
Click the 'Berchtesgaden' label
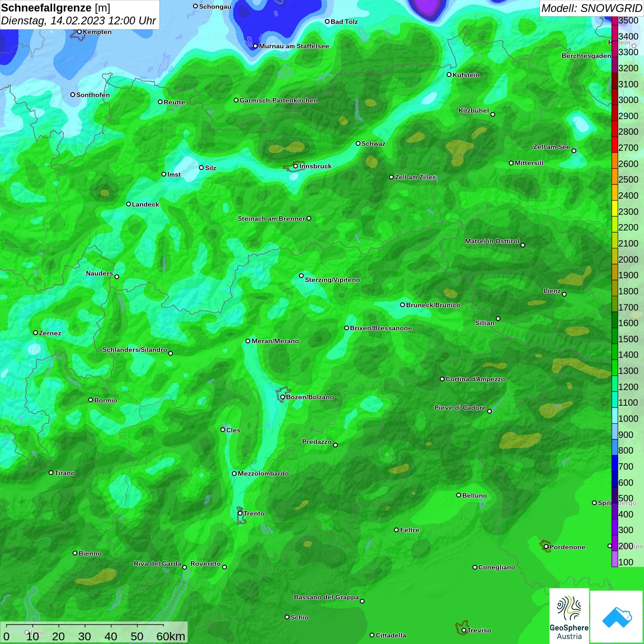(x=586, y=56)
